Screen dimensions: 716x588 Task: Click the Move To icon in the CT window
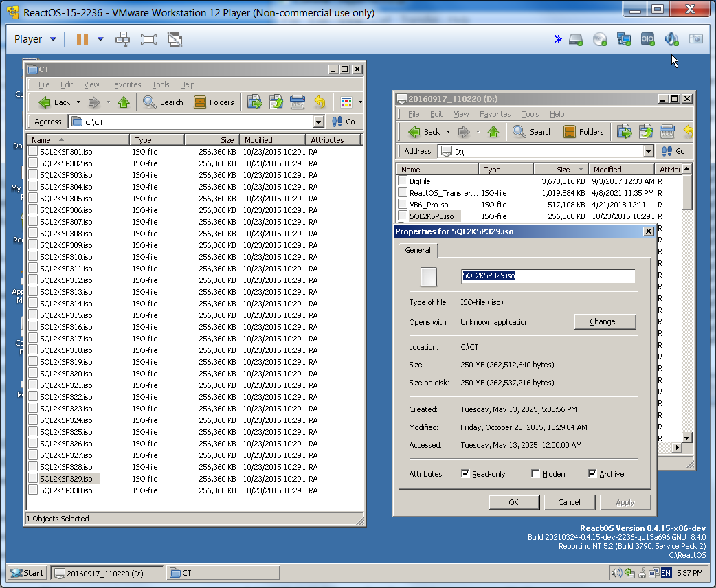(x=254, y=102)
